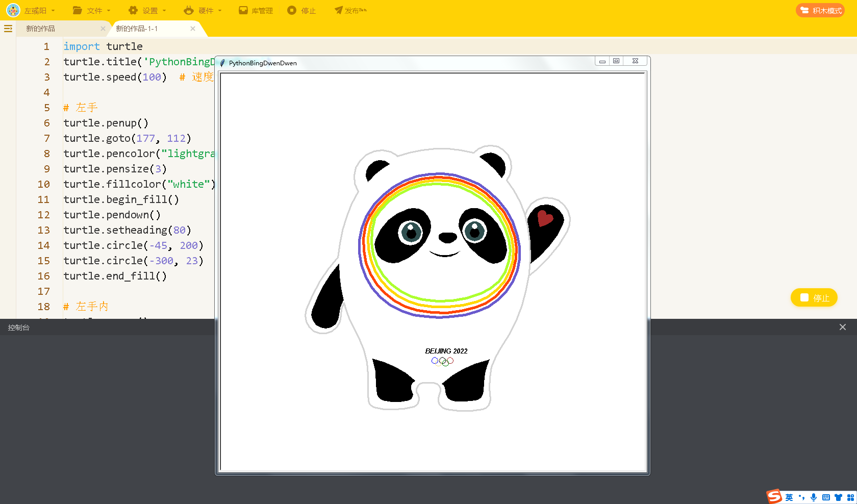Expand the 左或阳 user dropdown arrow
Screen dimensions: 857x504
coord(53,11)
